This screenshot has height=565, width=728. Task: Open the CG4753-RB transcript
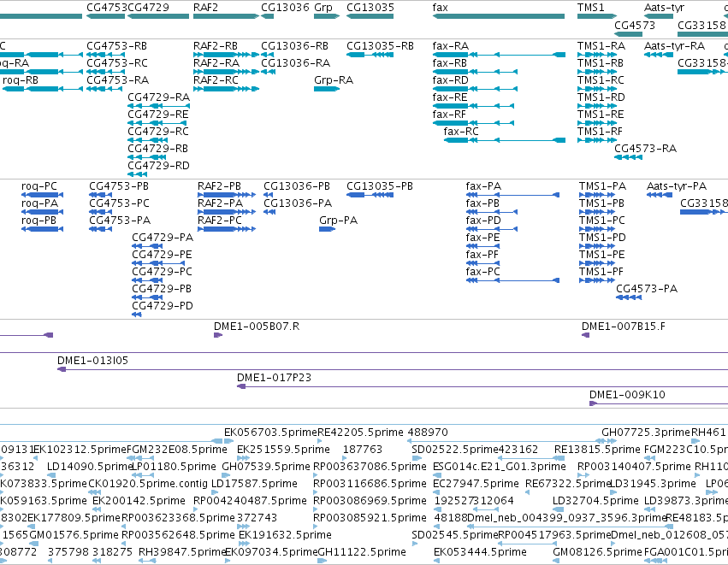pyautogui.click(x=117, y=46)
